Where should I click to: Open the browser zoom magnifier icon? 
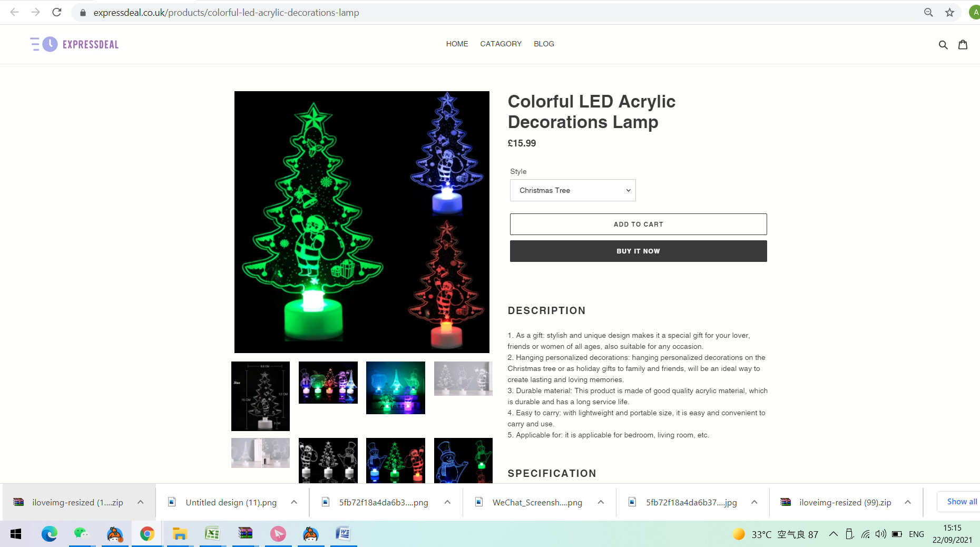[x=928, y=12]
